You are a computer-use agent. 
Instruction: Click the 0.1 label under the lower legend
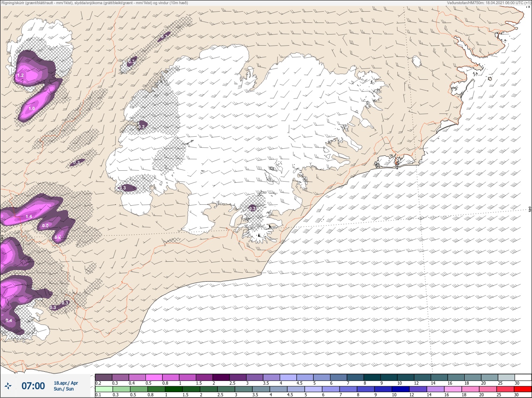(98, 395)
